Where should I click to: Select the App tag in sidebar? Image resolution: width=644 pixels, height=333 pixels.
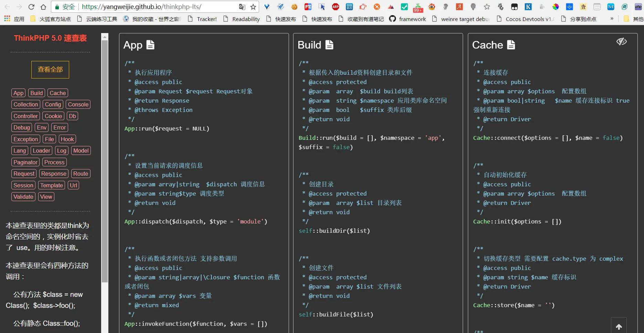19,93
